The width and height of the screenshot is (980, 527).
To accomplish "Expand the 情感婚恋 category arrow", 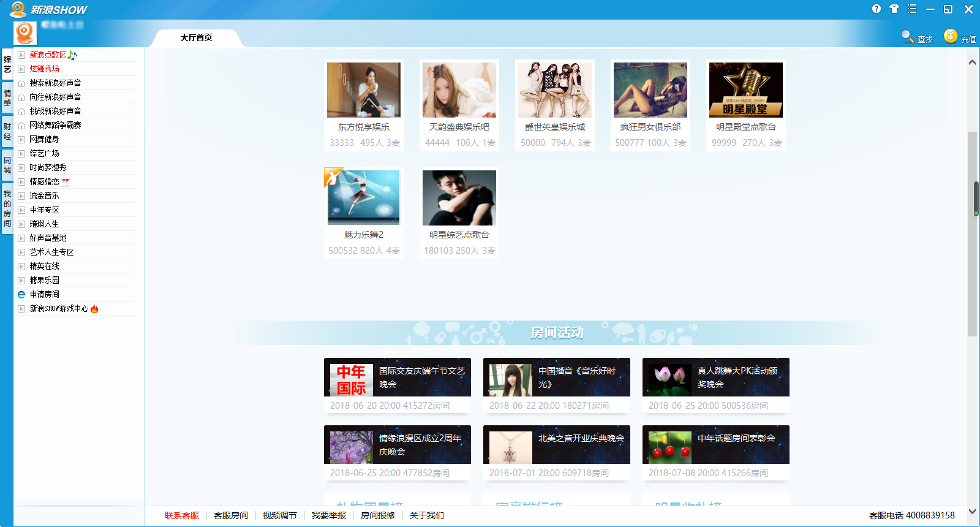I will [x=21, y=182].
